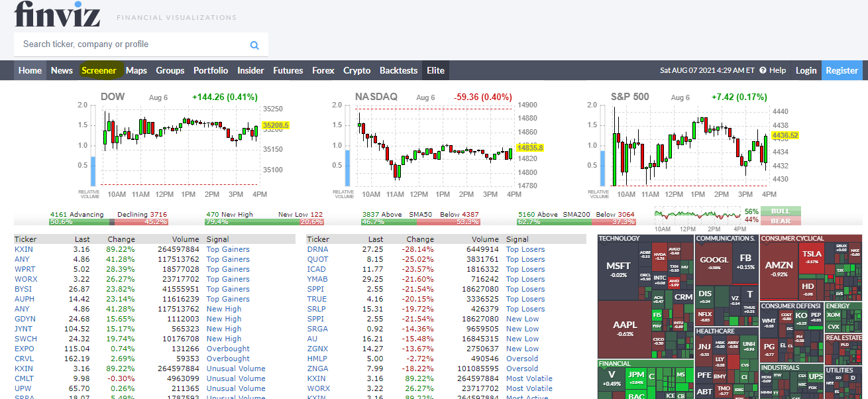This screenshot has height=399, width=868.
Task: Click the search magnifier icon
Action: pos(254,45)
